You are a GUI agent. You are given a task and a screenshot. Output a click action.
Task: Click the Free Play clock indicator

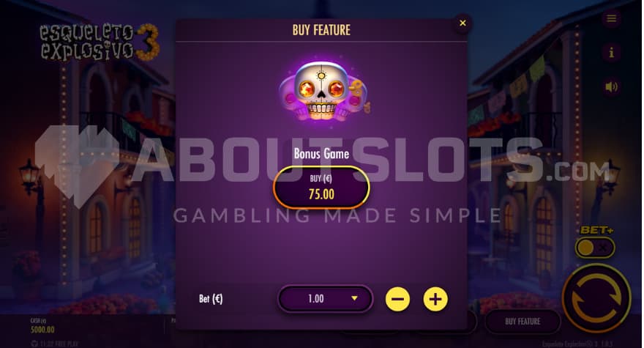tap(54, 344)
